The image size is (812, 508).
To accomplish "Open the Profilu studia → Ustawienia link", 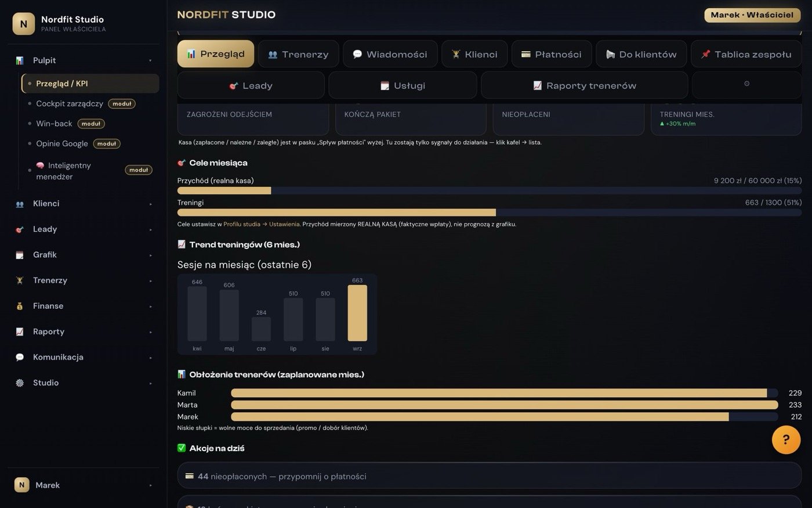I will pyautogui.click(x=262, y=224).
